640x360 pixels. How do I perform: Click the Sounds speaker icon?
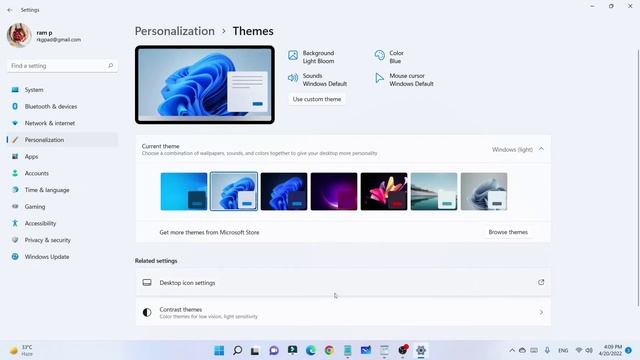293,78
